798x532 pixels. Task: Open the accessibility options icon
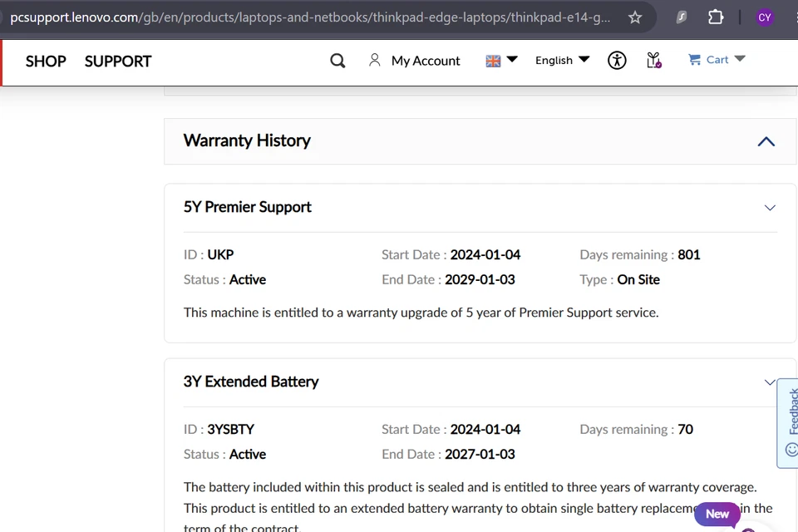tap(617, 61)
